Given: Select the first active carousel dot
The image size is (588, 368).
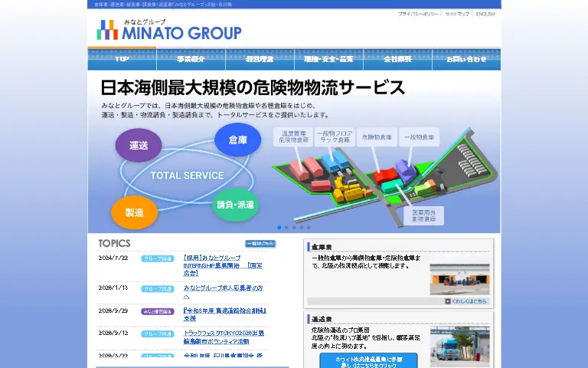Looking at the screenshot, I should [x=279, y=228].
